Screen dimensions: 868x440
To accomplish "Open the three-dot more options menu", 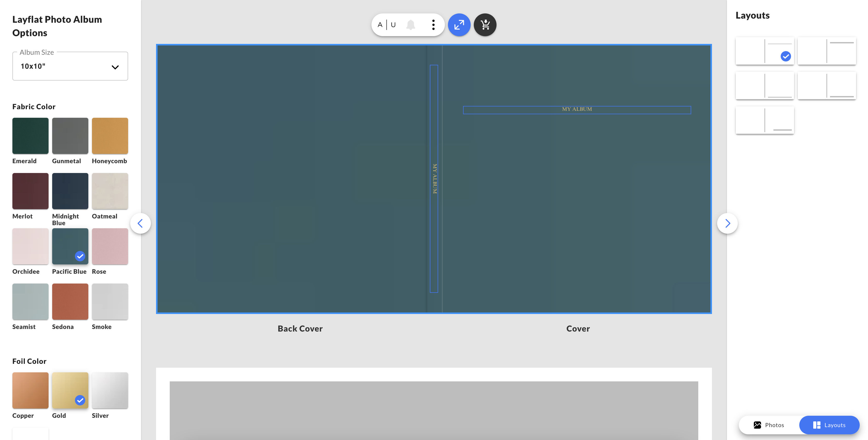I will [433, 25].
